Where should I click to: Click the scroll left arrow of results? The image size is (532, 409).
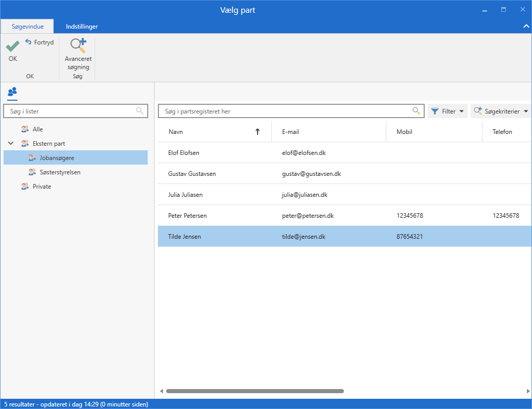[x=161, y=391]
